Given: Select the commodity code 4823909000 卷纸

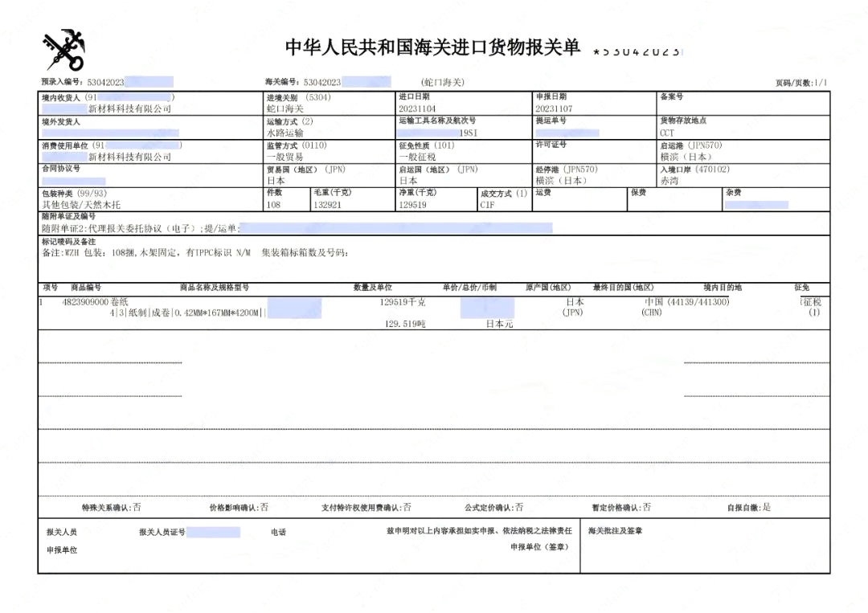Looking at the screenshot, I should click(x=95, y=302).
